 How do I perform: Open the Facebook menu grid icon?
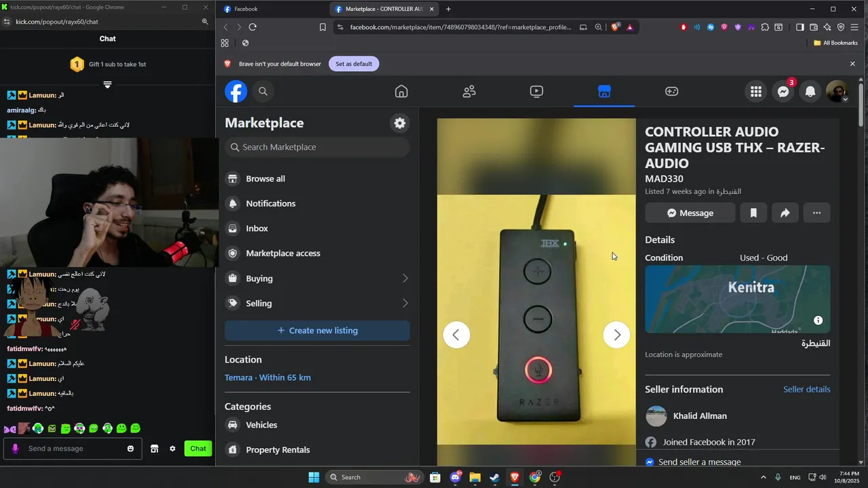(756, 91)
